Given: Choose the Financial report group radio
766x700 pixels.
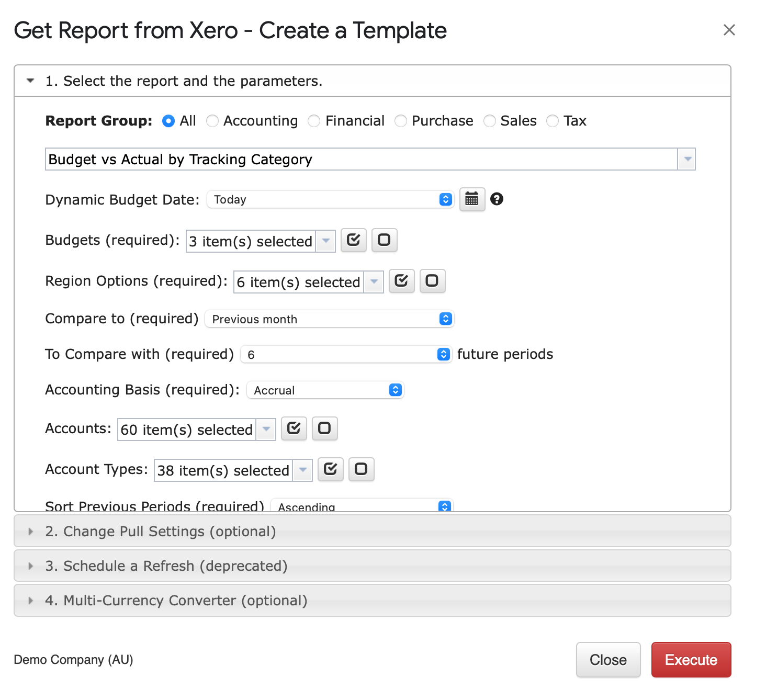Looking at the screenshot, I should coord(314,121).
